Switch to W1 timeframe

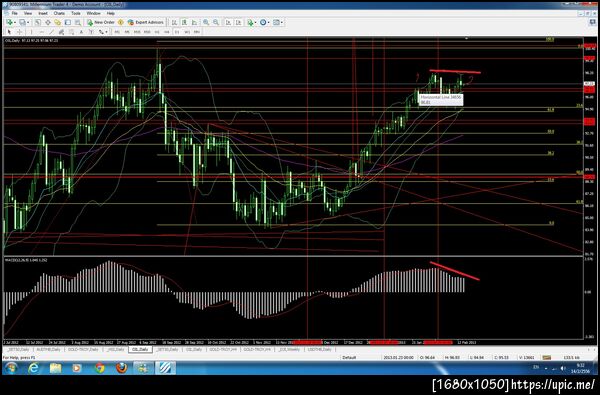click(x=187, y=32)
